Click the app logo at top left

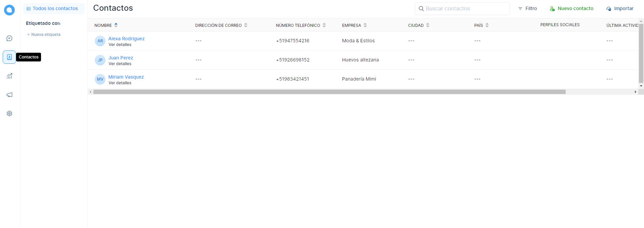[9, 10]
